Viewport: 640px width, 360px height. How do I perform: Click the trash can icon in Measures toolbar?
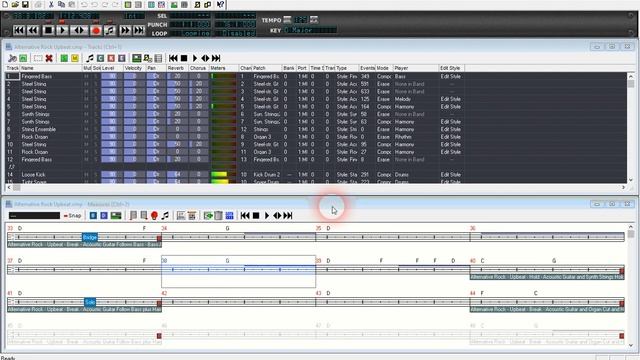coord(219,216)
